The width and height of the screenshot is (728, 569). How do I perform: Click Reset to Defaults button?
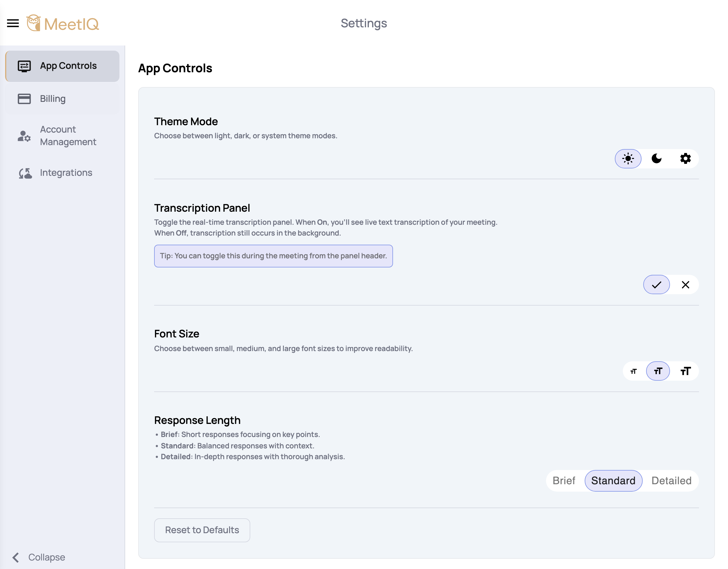click(x=202, y=530)
